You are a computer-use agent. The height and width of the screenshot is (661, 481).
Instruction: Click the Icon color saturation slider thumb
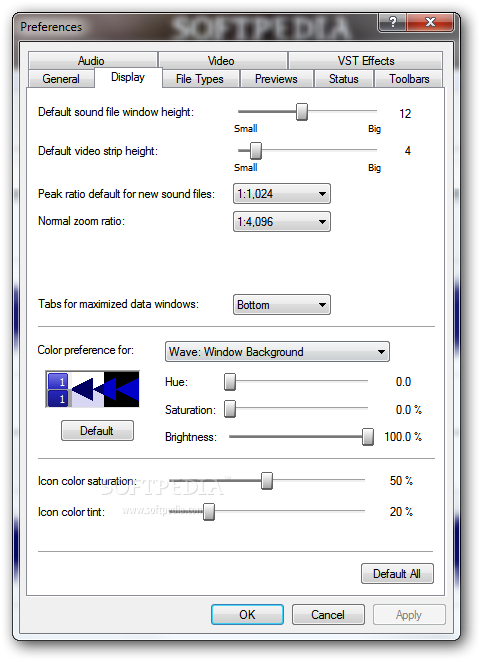[x=267, y=481]
